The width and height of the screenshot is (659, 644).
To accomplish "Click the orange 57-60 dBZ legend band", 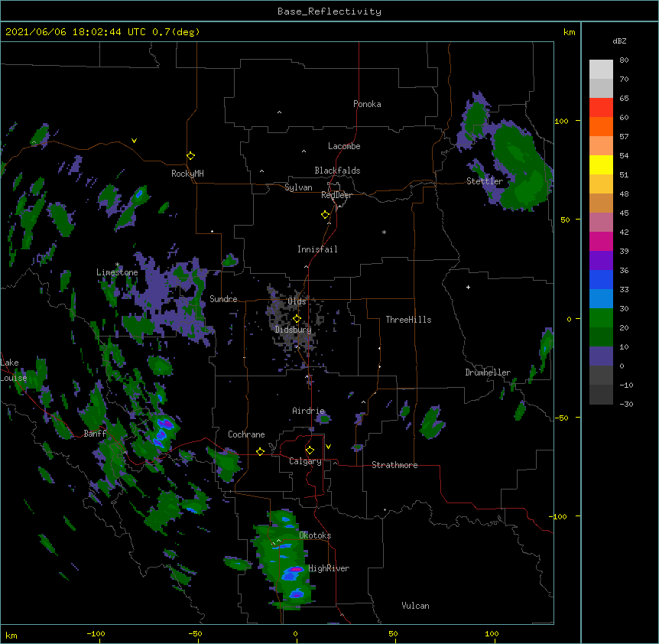I will click(x=601, y=126).
